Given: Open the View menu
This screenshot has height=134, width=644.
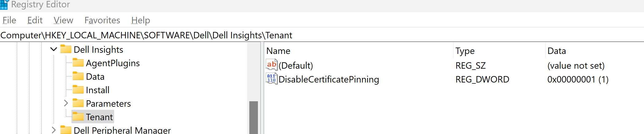Looking at the screenshot, I should [63, 20].
